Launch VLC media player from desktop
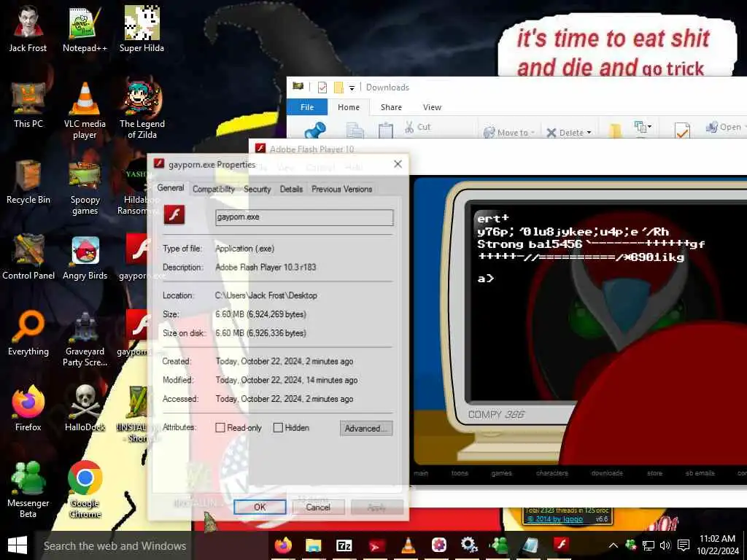The height and width of the screenshot is (560, 747). [85, 109]
